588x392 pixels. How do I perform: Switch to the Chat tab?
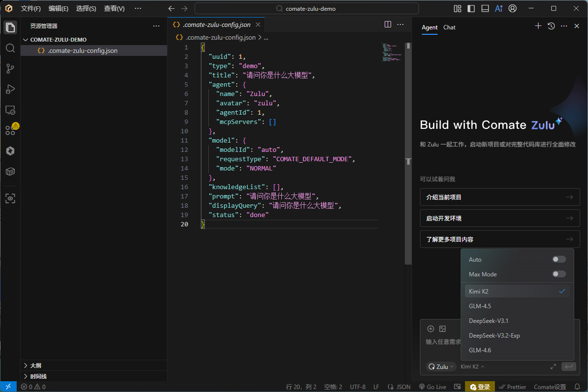[x=449, y=27]
